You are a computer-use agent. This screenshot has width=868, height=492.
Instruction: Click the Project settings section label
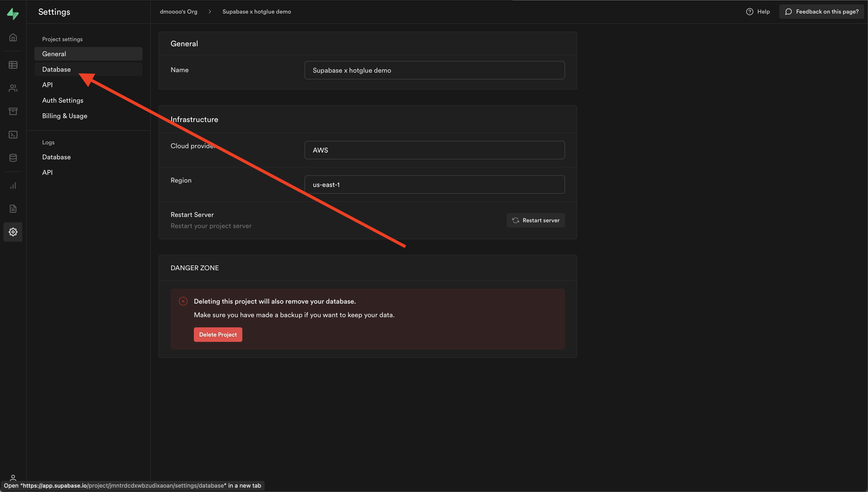(62, 39)
